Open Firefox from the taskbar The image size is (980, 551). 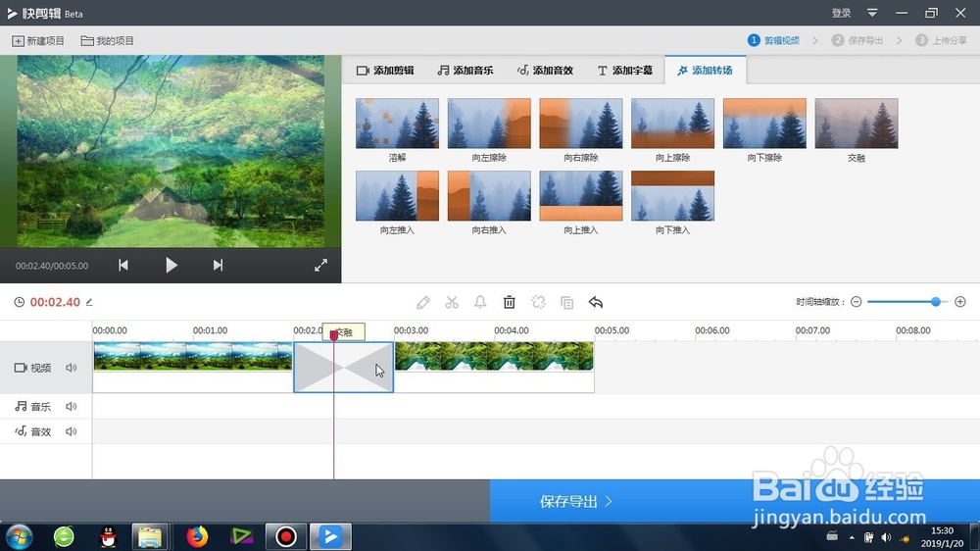pyautogui.click(x=197, y=536)
